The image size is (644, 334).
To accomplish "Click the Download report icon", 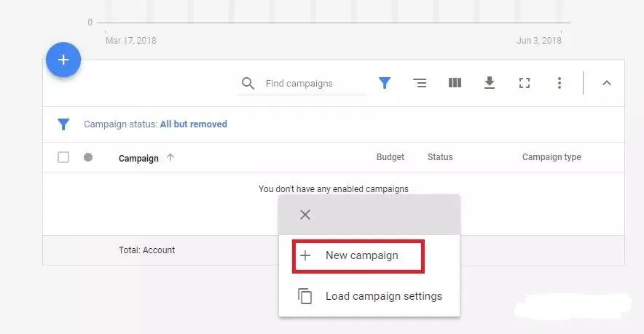I will pos(490,83).
